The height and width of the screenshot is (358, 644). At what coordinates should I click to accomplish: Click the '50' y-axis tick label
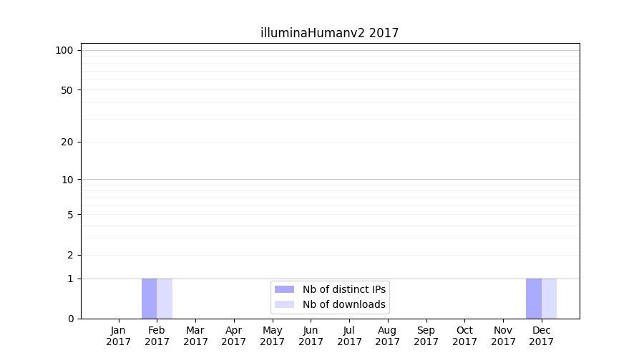click(67, 90)
